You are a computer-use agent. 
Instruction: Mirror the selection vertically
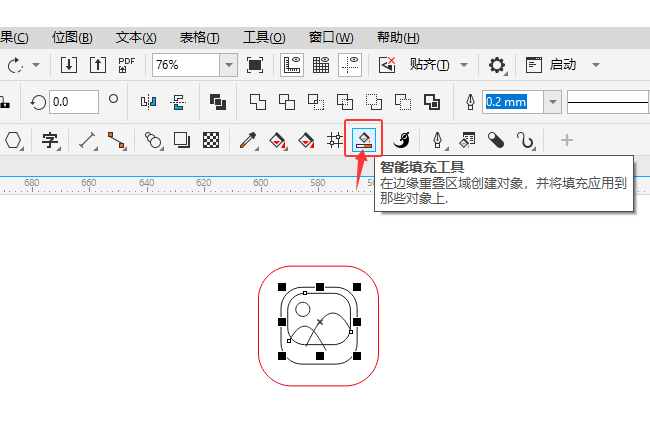[x=178, y=102]
